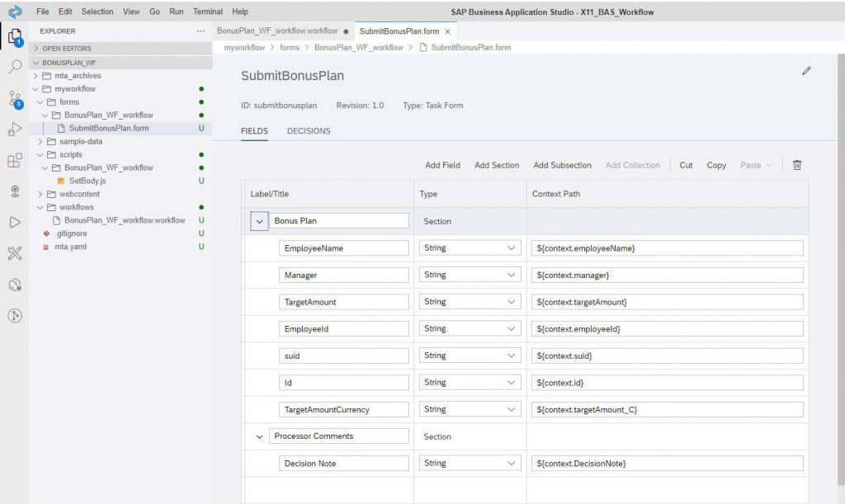Click the SAP Business Application Studio logo
845x504 pixels.
point(15,12)
